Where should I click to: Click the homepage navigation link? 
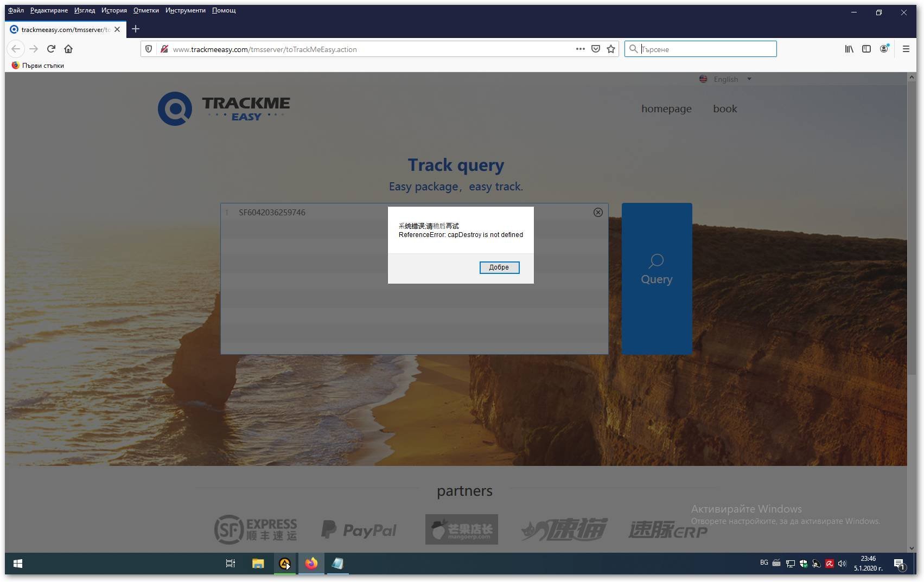666,108
